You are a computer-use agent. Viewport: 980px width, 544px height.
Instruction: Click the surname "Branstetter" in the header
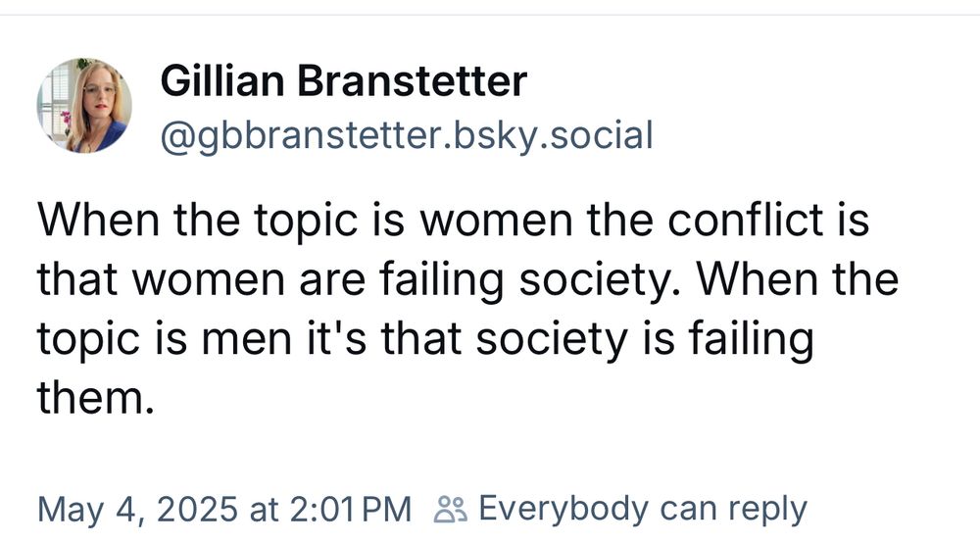coord(412,81)
